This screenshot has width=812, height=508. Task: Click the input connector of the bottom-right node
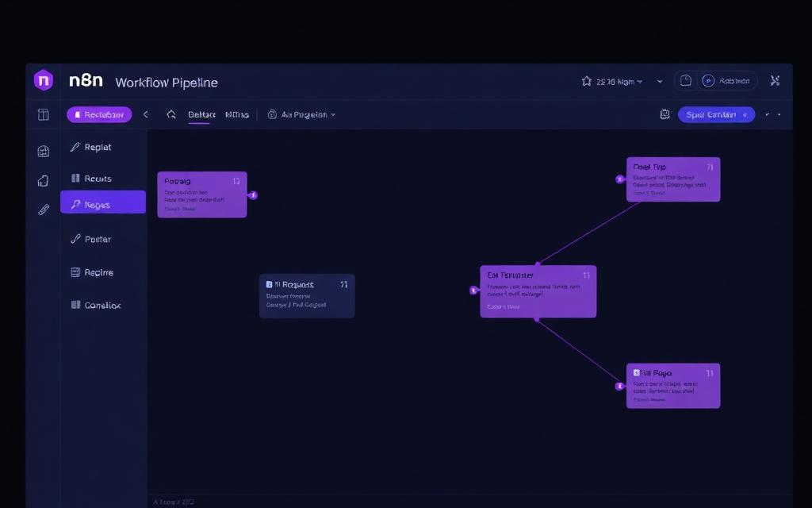619,387
